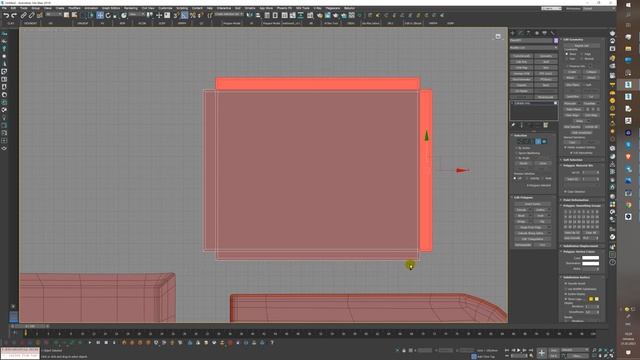Switch to Motion command panel tab

click(x=537, y=33)
